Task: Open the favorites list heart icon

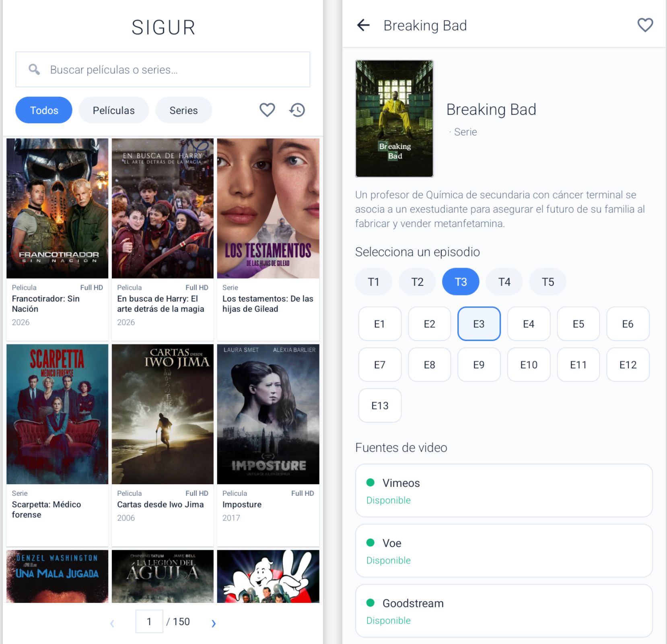Action: point(267,110)
